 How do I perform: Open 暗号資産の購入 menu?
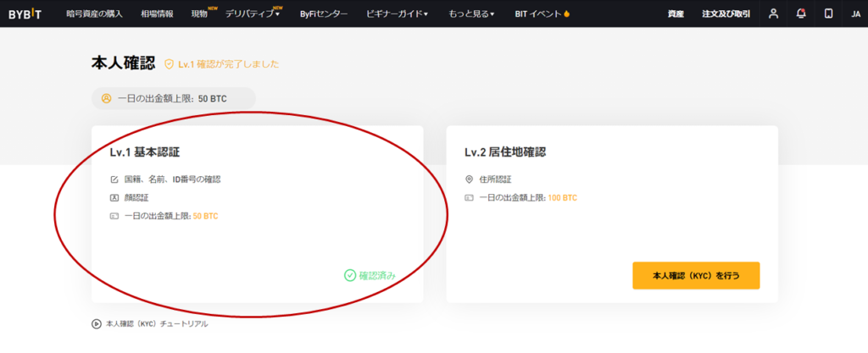(94, 14)
